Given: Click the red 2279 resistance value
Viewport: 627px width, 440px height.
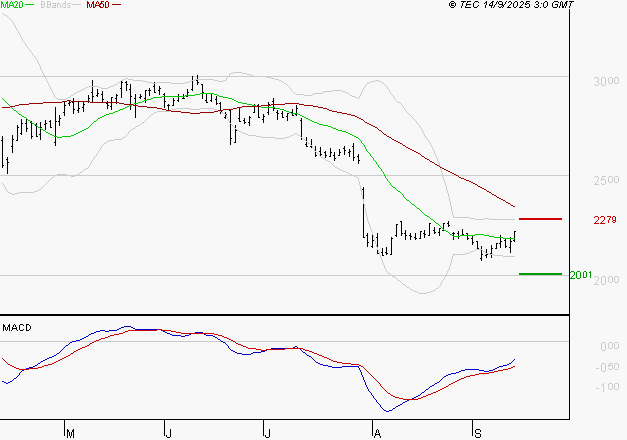Looking at the screenshot, I should [605, 220].
